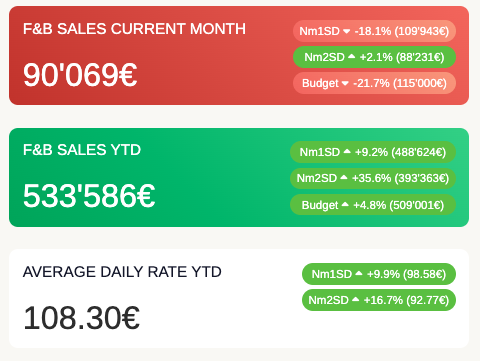
Task: Click the up arrow in Nm1SD +9.2% badge
Action: tap(347, 152)
